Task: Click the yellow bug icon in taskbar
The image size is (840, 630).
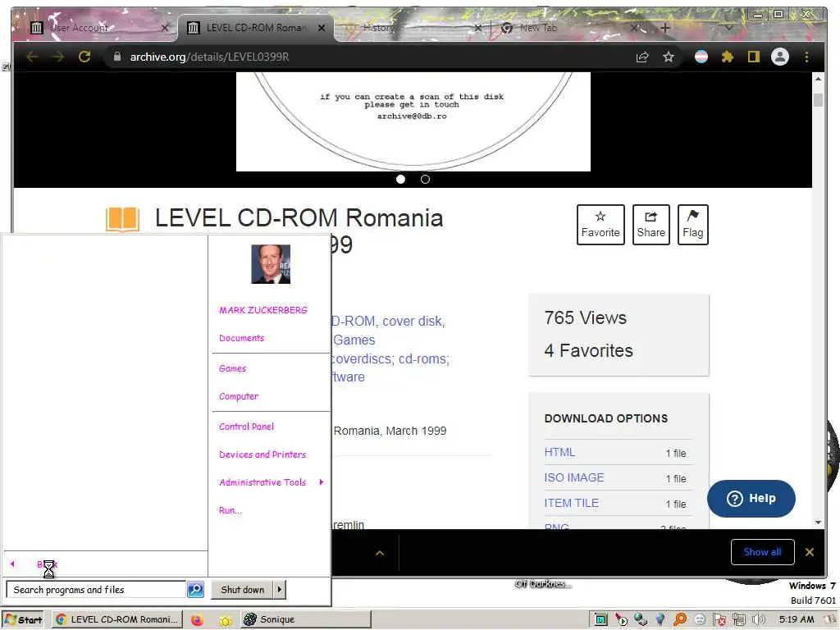Action: (225, 620)
